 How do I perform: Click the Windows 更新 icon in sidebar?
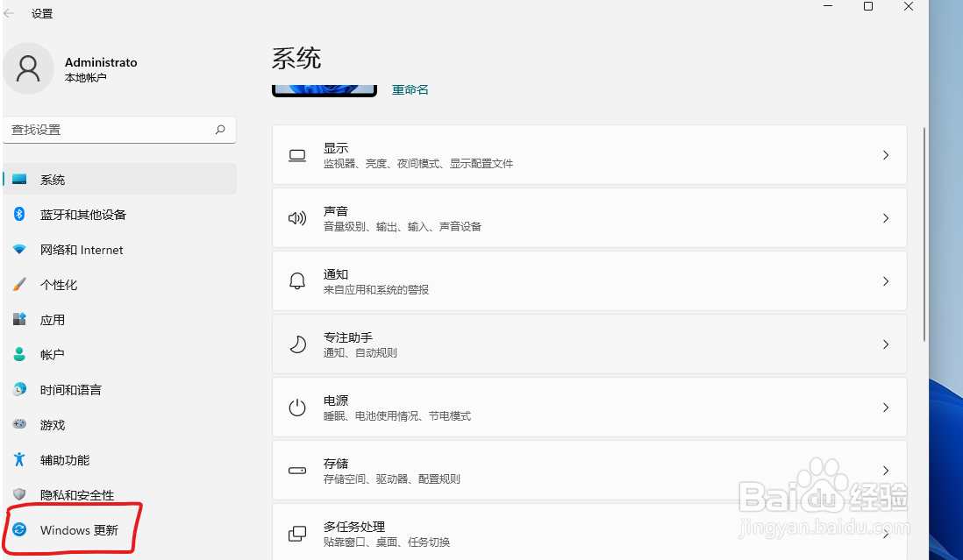click(x=20, y=530)
